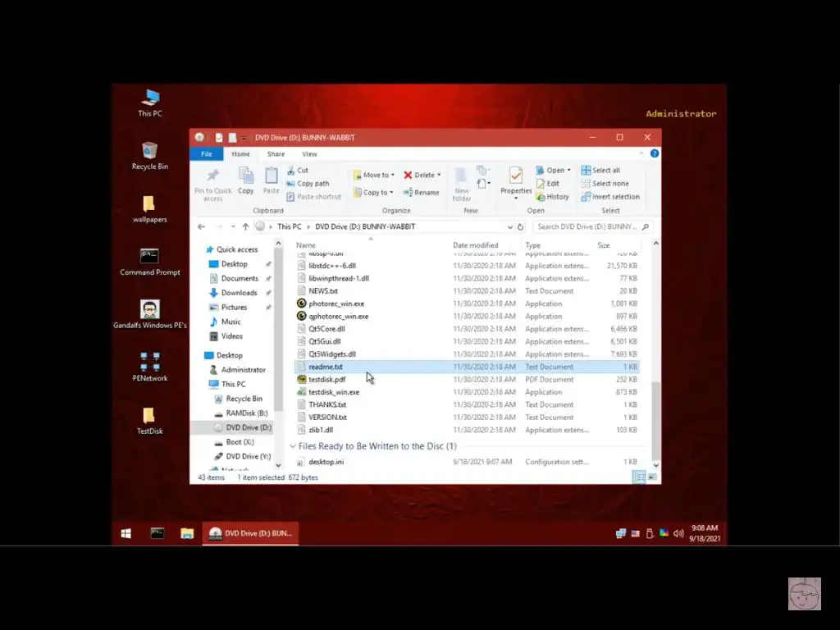The height and width of the screenshot is (630, 840).
Task: Select DVD Drive (Y:) in navigation pane
Action: 242,456
